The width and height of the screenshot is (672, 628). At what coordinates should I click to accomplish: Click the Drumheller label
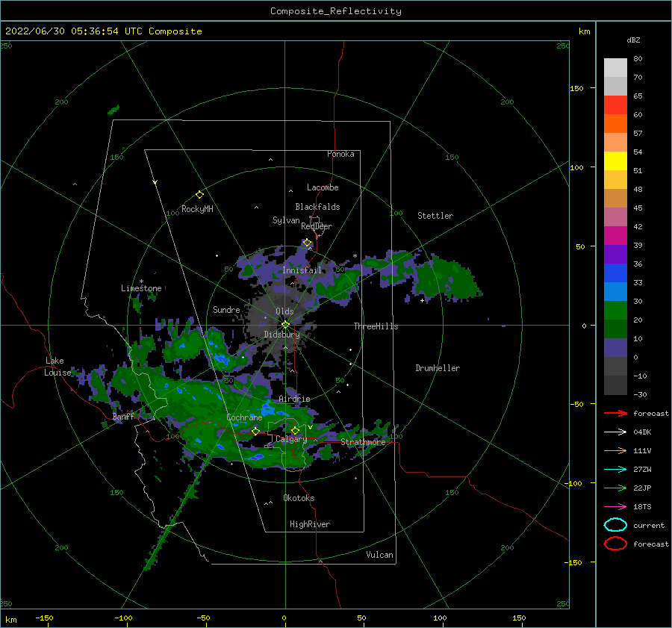[438, 368]
